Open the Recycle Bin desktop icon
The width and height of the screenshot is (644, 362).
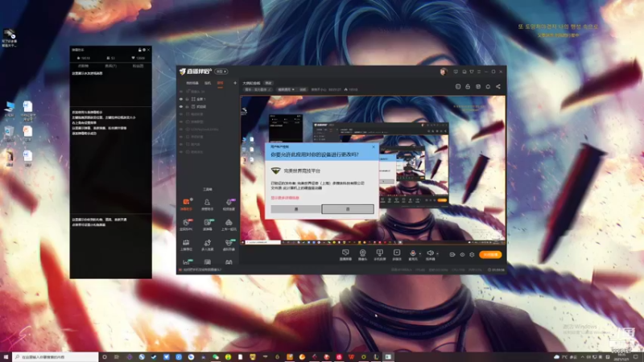[9, 134]
